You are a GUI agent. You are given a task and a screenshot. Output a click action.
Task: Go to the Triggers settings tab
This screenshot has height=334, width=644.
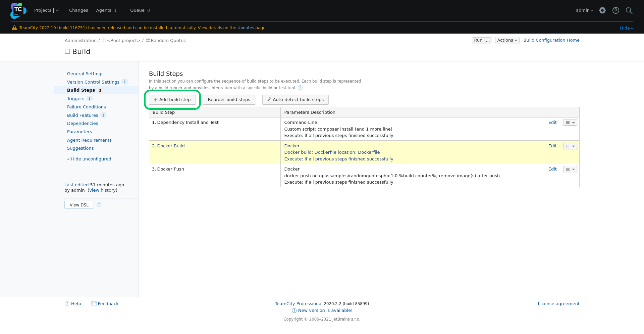[75, 98]
